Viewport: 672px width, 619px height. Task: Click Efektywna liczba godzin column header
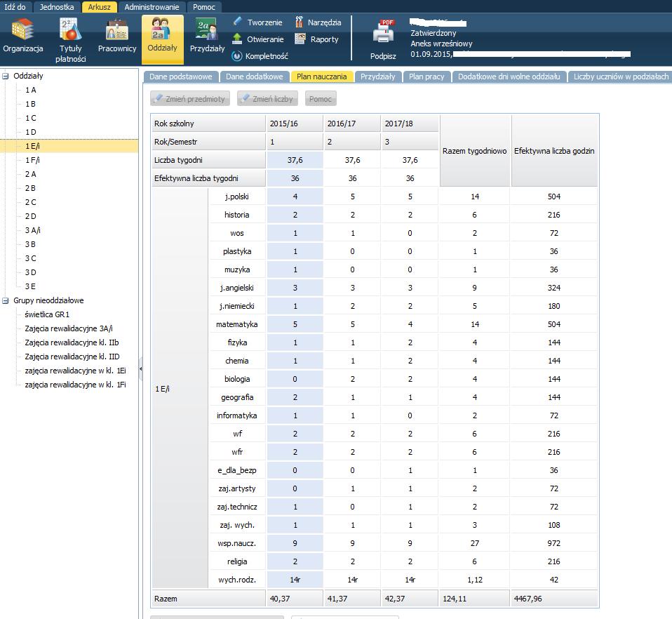554,151
